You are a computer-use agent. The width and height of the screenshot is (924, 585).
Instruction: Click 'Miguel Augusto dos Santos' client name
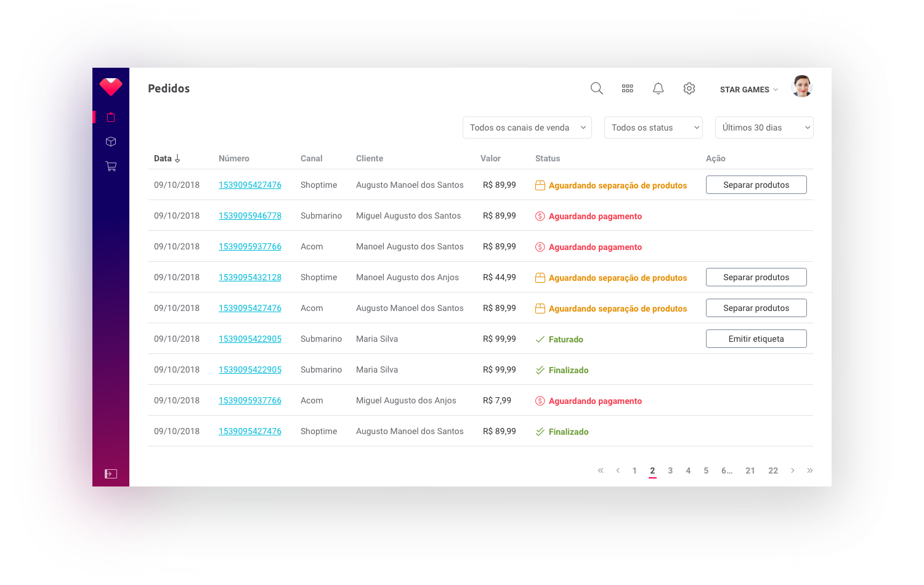(x=408, y=216)
